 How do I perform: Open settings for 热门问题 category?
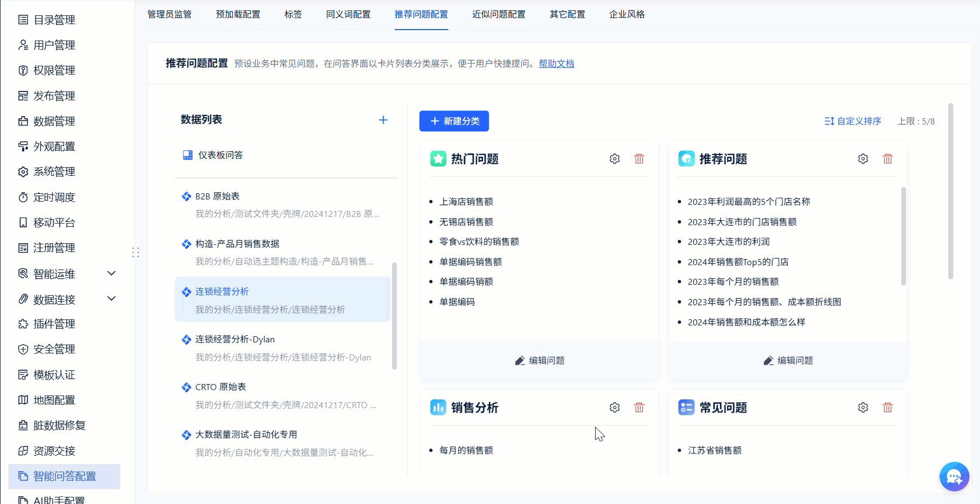[615, 159]
